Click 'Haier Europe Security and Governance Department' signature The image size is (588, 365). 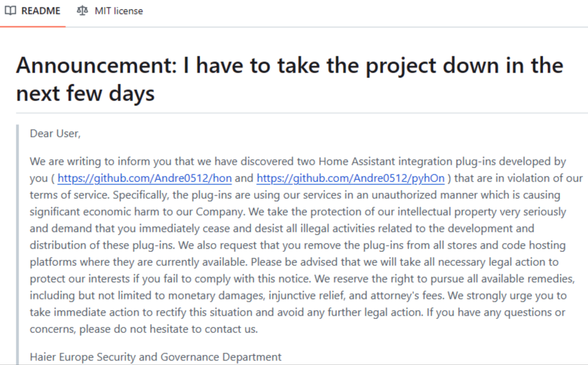pyautogui.click(x=156, y=357)
